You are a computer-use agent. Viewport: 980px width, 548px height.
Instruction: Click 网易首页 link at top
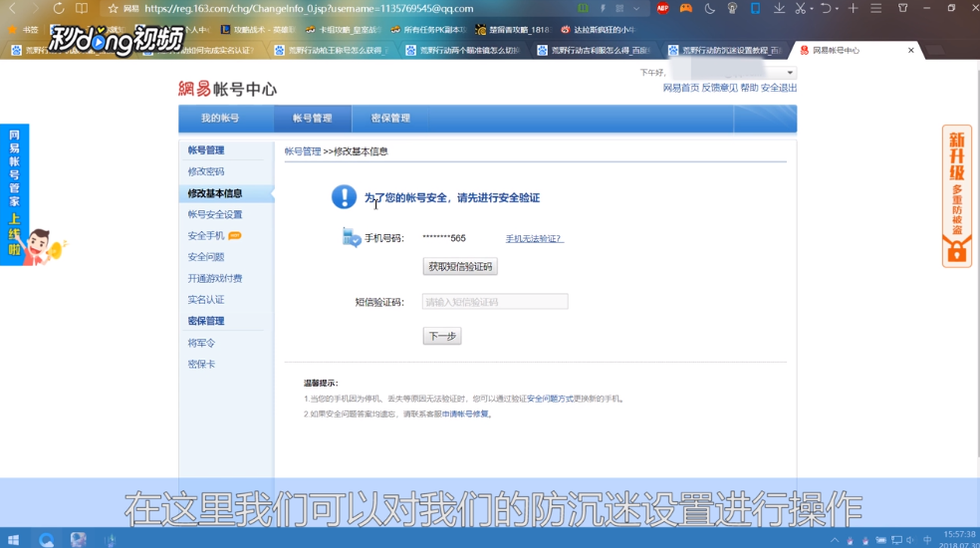coord(680,88)
